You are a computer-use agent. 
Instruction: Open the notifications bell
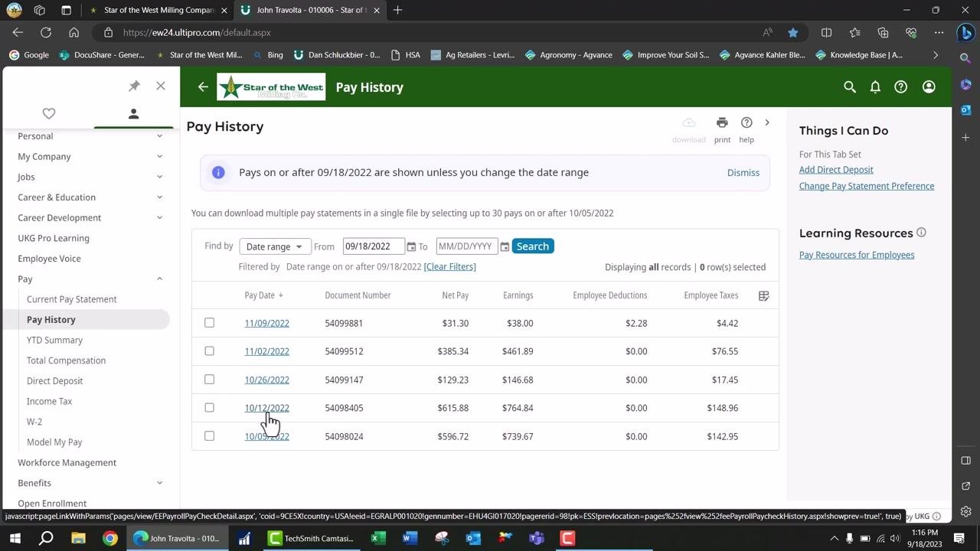875,87
